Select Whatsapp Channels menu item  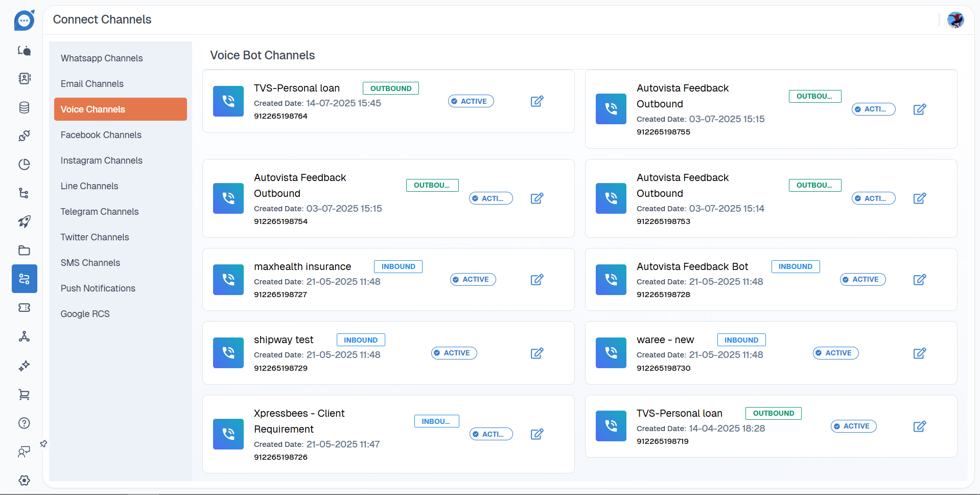(x=102, y=58)
